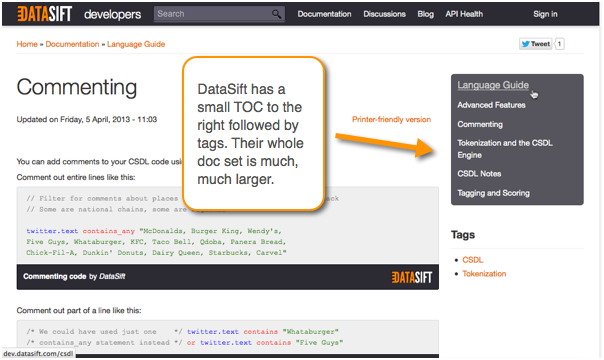The height and width of the screenshot is (360, 604).
Task: Click code line containing "Whataburger" contains statement
Action: [x=183, y=332]
